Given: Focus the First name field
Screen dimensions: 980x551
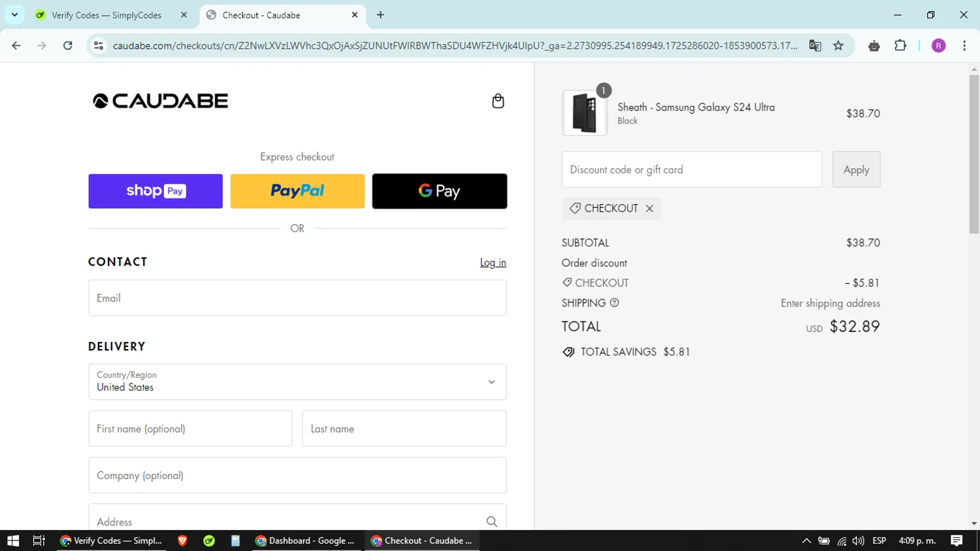Looking at the screenshot, I should 190,429.
